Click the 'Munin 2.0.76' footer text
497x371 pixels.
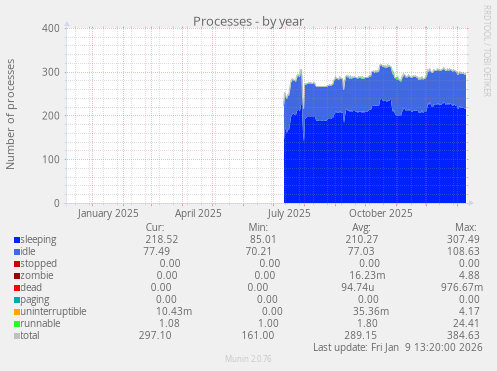248,359
